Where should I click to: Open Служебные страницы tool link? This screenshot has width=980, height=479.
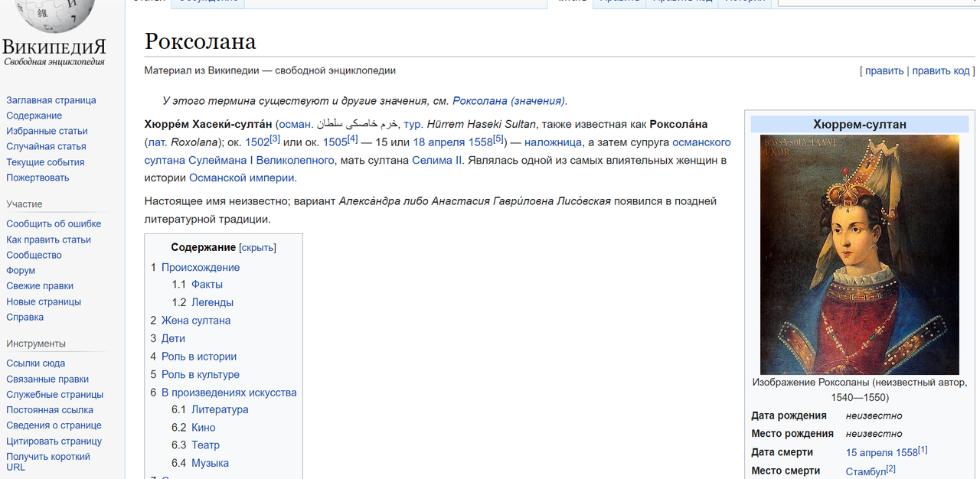tap(54, 394)
